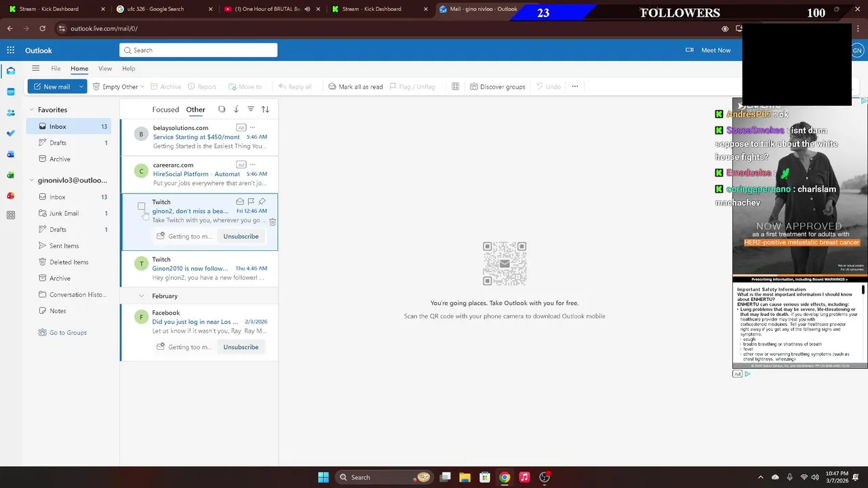Click the Discover groups toolbar button
Image resolution: width=868 pixels, height=488 pixels.
click(498, 87)
